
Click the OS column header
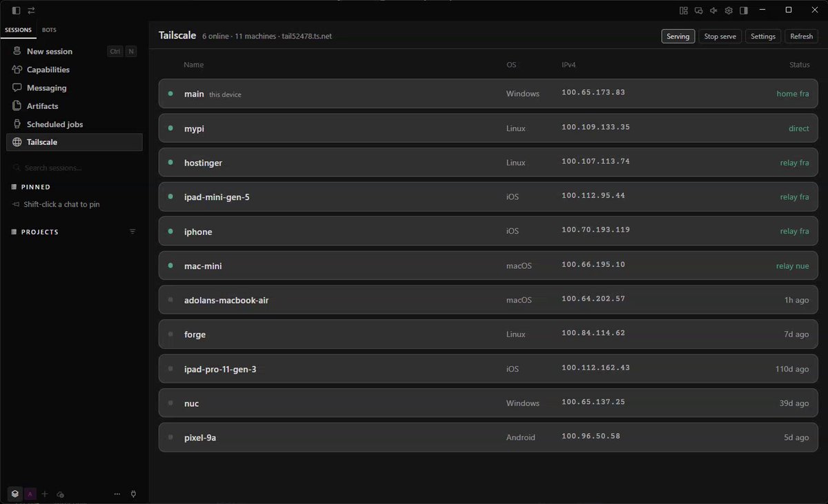click(511, 65)
